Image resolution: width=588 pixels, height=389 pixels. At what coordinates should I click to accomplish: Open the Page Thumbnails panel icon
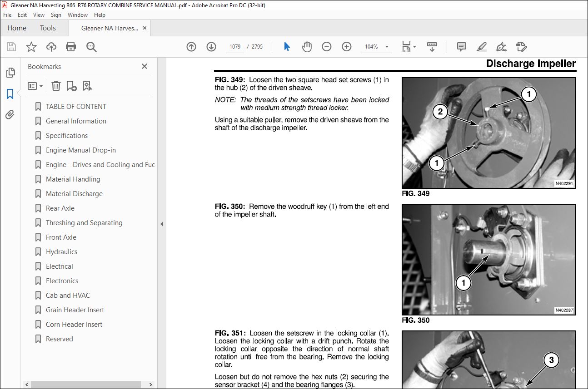tap(10, 73)
